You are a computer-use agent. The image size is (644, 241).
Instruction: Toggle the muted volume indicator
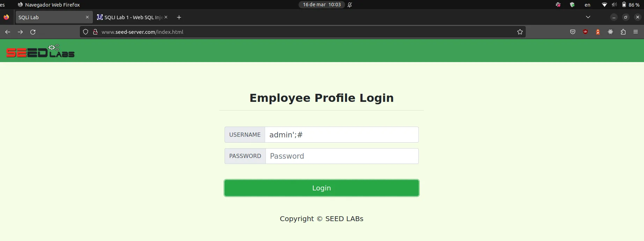(614, 5)
